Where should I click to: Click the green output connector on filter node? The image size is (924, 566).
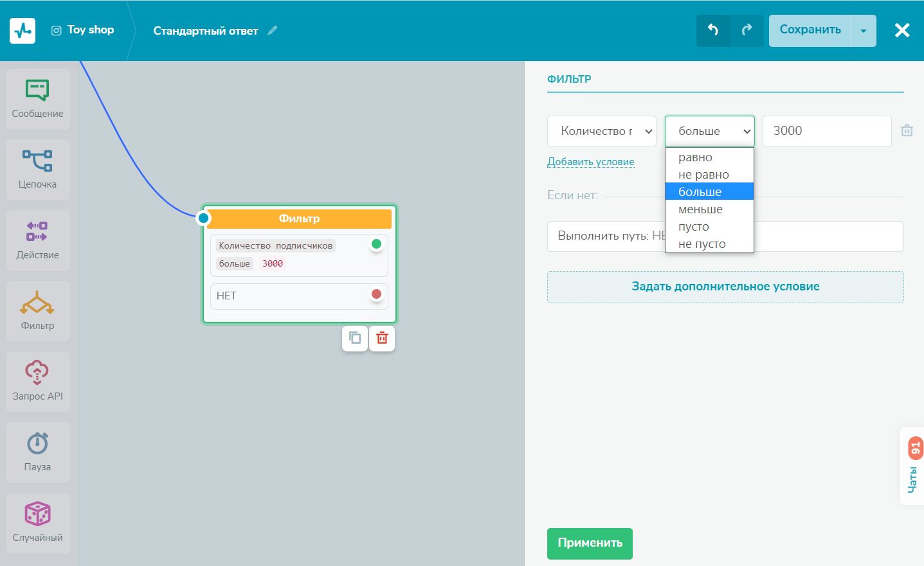pyautogui.click(x=376, y=244)
